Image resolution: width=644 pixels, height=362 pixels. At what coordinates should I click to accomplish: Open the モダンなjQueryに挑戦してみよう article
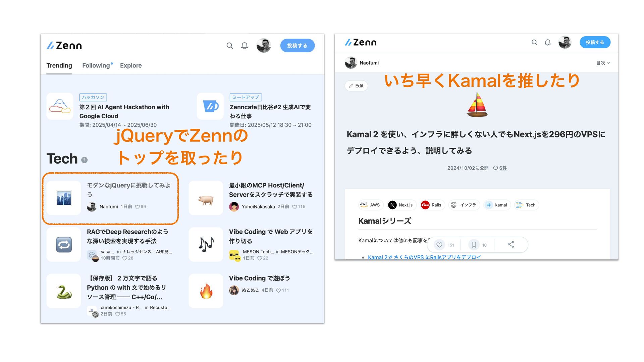[x=129, y=190]
